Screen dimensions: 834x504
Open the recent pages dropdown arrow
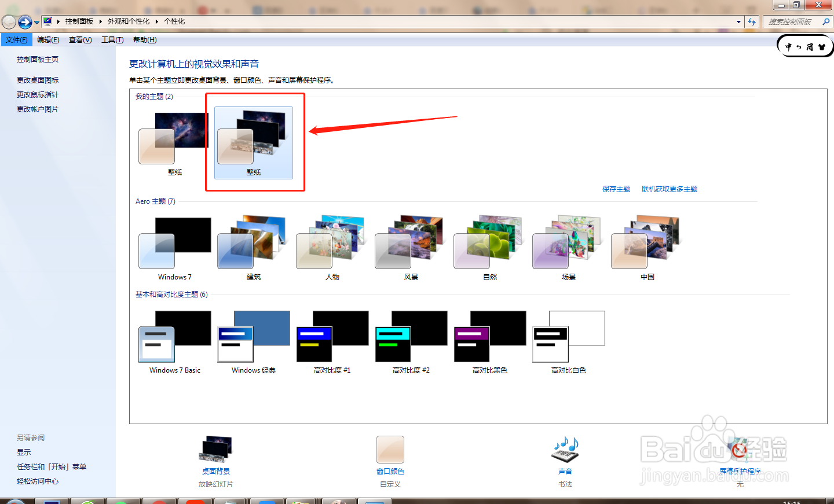click(x=36, y=22)
